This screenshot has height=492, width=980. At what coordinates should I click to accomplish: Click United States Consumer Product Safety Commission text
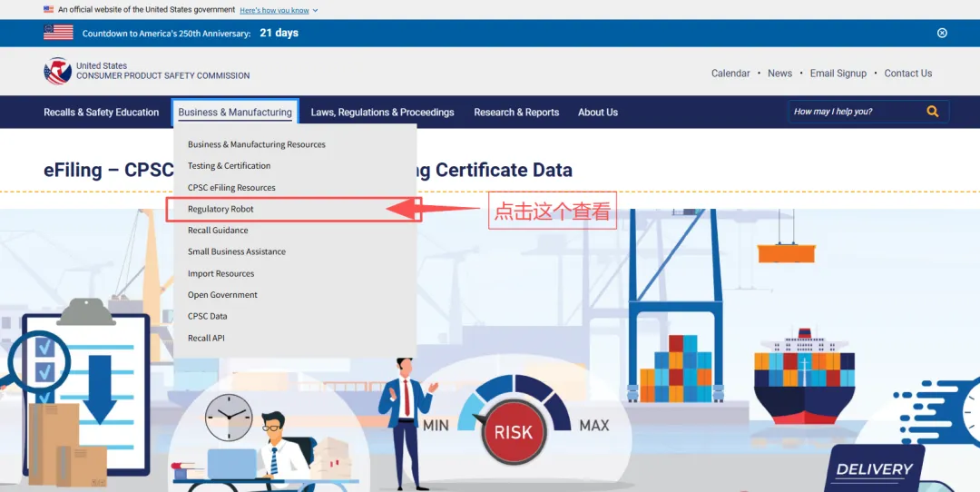pyautogui.click(x=162, y=71)
